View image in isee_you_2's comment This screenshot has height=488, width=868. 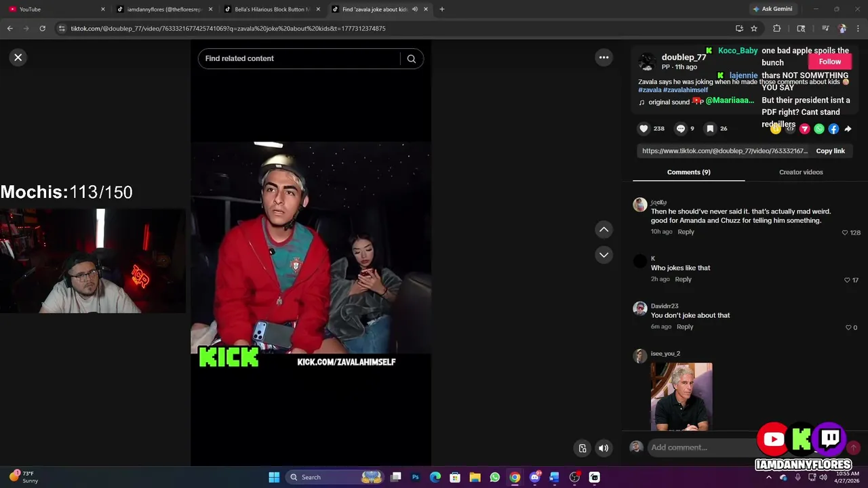[682, 396]
